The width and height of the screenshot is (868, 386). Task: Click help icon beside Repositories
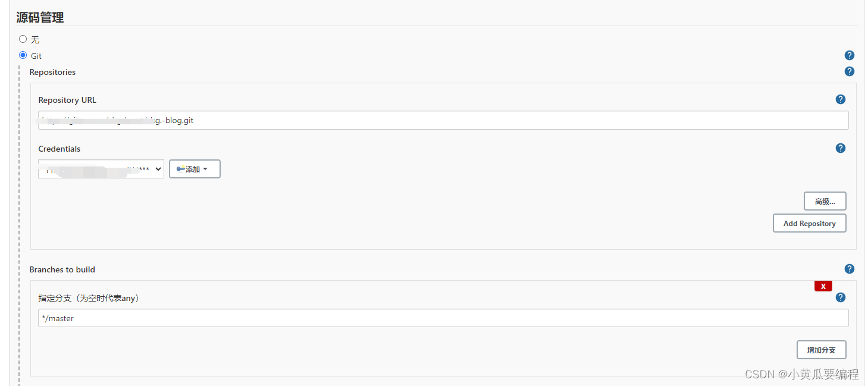coord(849,71)
